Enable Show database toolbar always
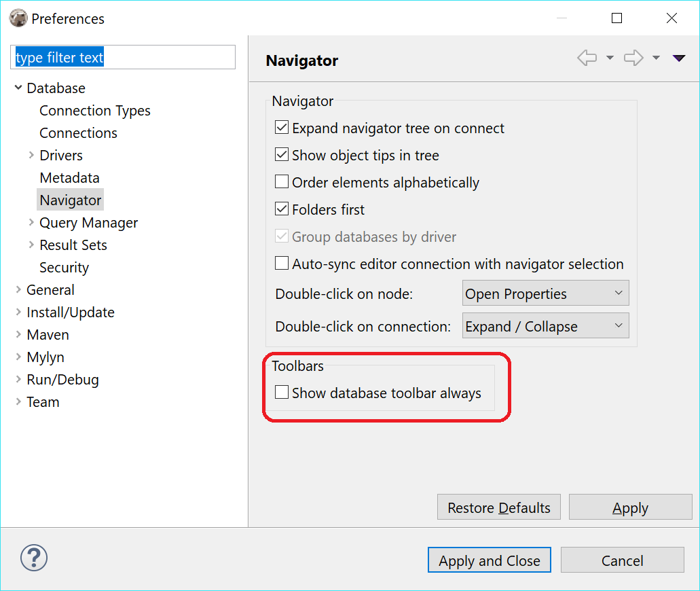 (282, 392)
